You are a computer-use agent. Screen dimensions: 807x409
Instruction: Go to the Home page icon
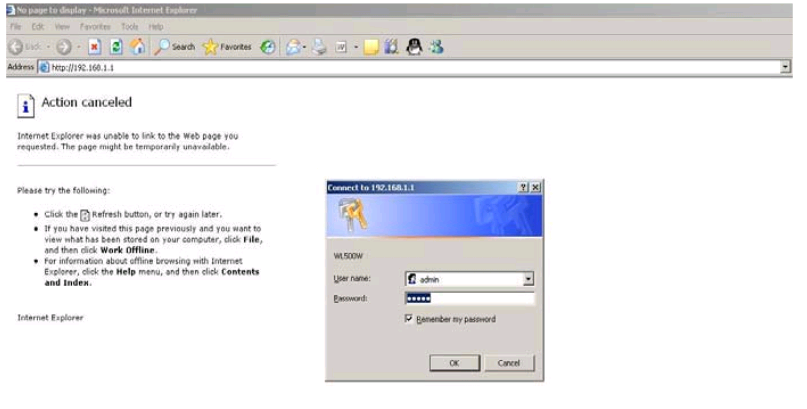[x=137, y=47]
